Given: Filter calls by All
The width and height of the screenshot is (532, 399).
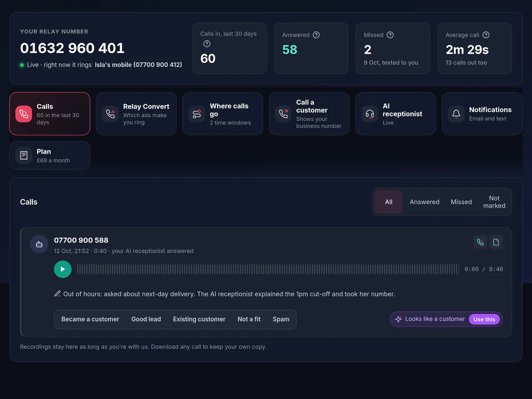Looking at the screenshot, I should [x=389, y=202].
